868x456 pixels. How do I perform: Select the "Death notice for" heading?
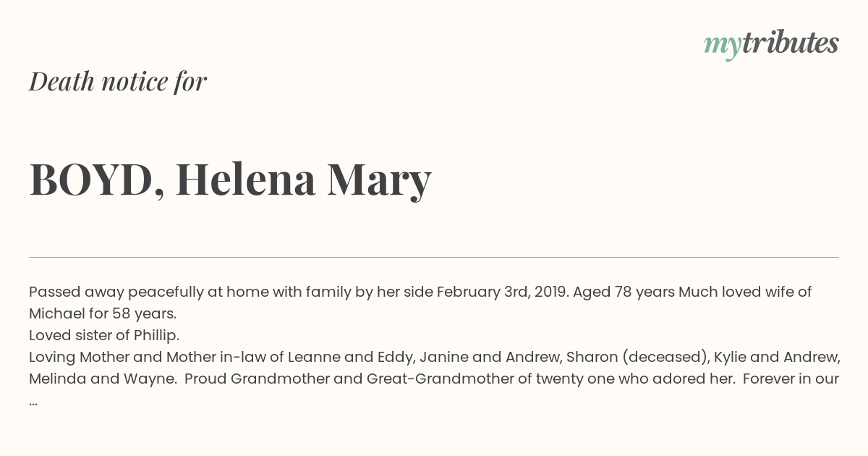[118, 82]
